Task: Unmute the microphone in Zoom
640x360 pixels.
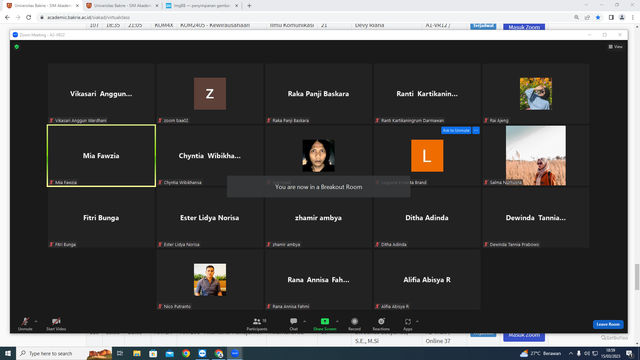Action: pyautogui.click(x=25, y=324)
